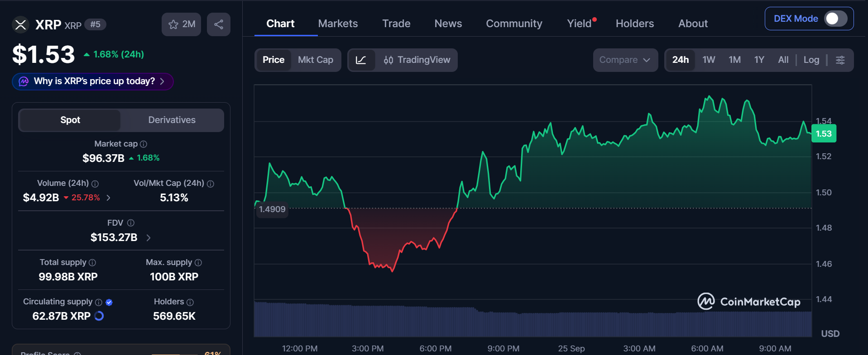Set chart range to All
Screen dimensions: 868x355
coord(783,60)
